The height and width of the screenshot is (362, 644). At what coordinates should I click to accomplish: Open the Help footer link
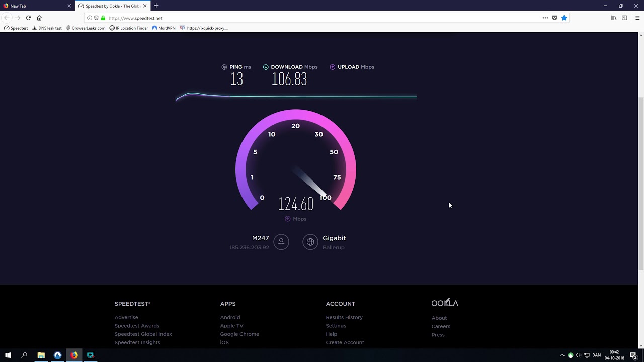click(332, 334)
